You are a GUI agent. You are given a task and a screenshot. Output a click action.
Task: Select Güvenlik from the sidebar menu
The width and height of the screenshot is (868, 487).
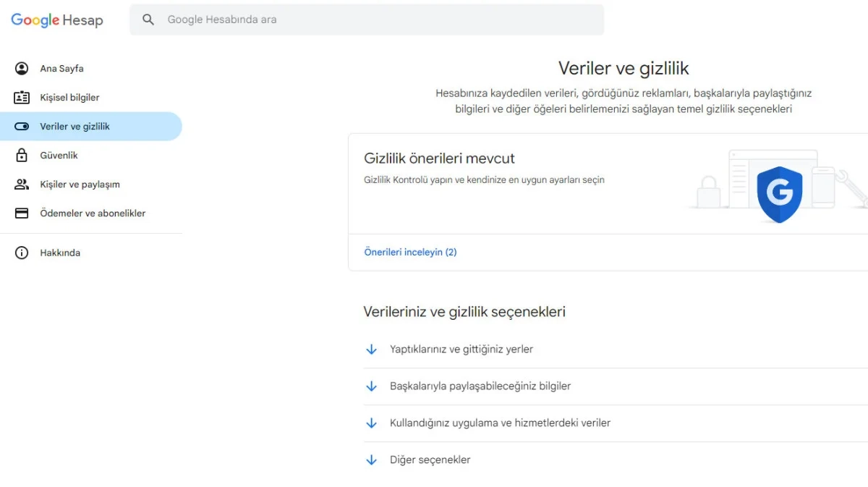tap(59, 156)
